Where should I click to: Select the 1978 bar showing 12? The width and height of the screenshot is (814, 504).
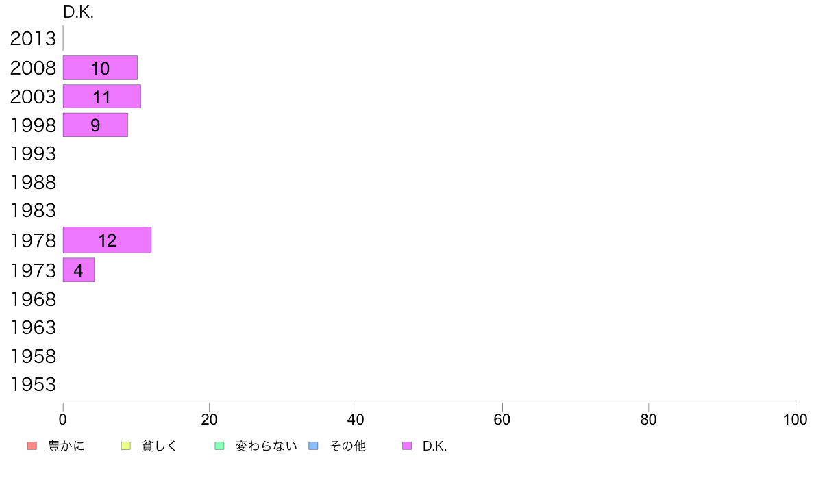(x=107, y=240)
